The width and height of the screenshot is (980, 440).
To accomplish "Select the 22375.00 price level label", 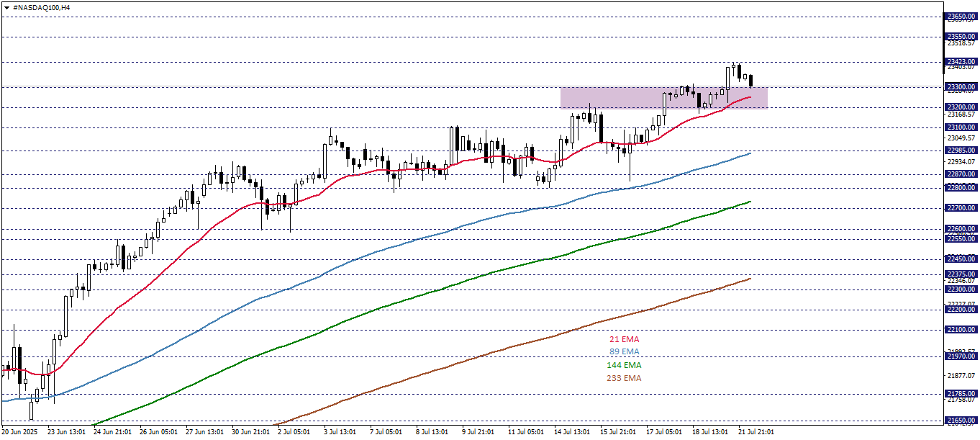I will point(961,274).
